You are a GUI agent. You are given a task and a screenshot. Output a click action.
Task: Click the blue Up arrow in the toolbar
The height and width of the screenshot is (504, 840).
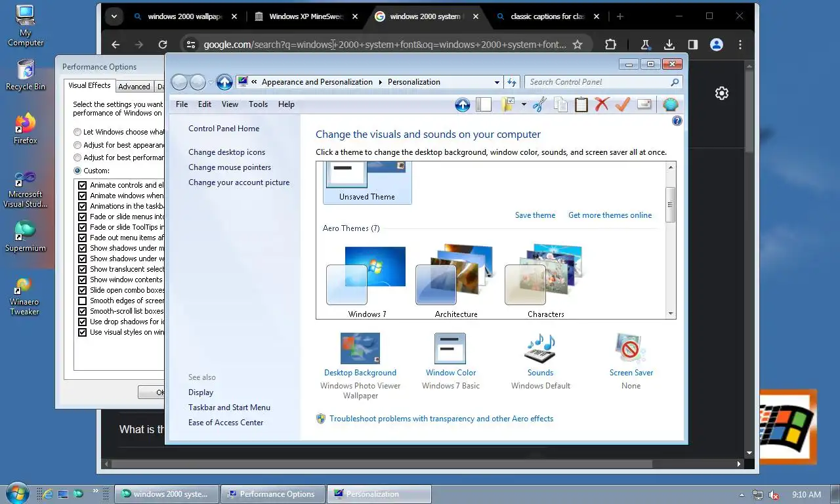pos(463,104)
